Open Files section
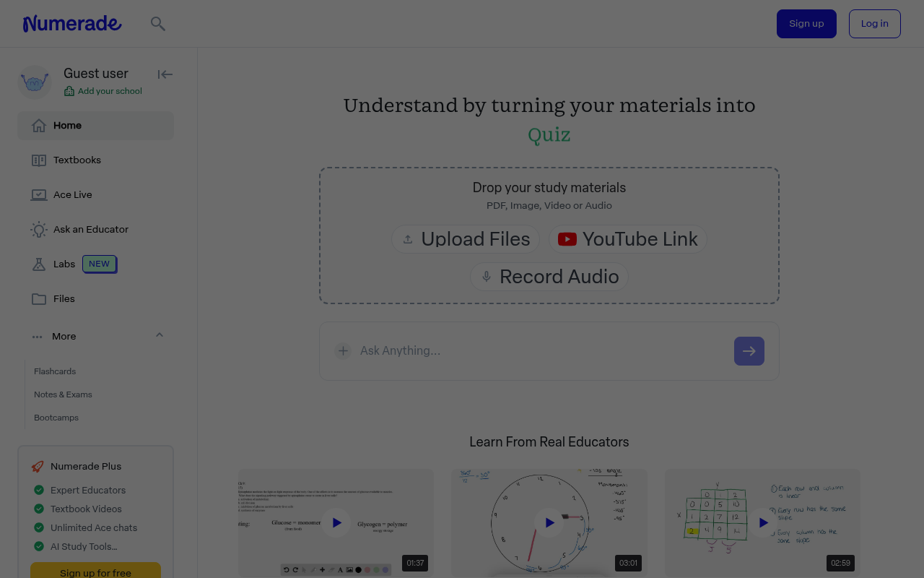Viewport: 924px width, 578px height. [x=95, y=299]
